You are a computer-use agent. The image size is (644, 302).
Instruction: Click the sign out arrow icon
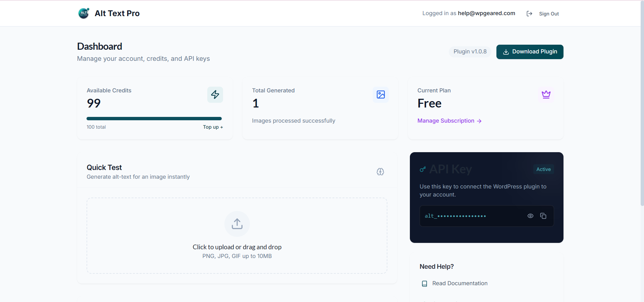pos(530,14)
